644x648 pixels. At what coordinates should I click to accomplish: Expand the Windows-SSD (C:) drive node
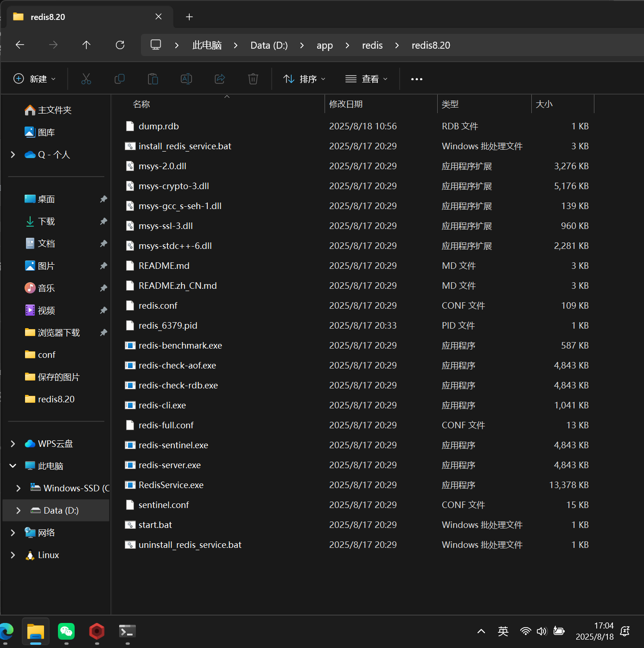(19, 488)
